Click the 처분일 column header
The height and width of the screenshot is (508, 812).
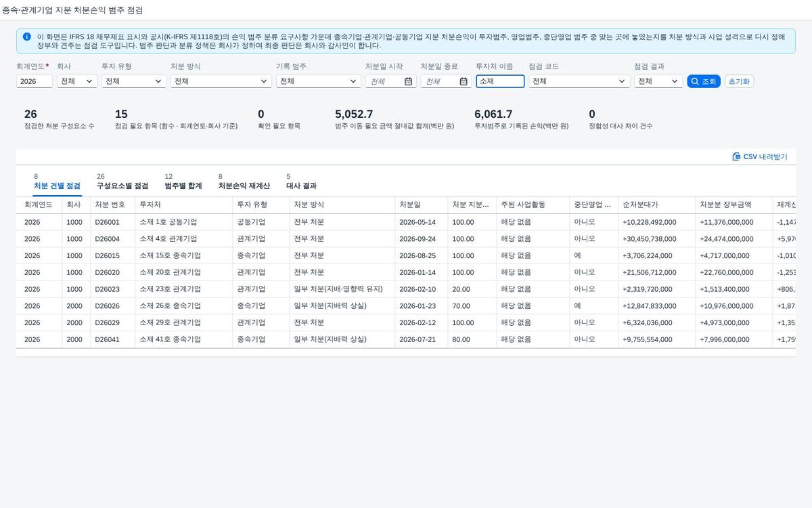pos(422,205)
